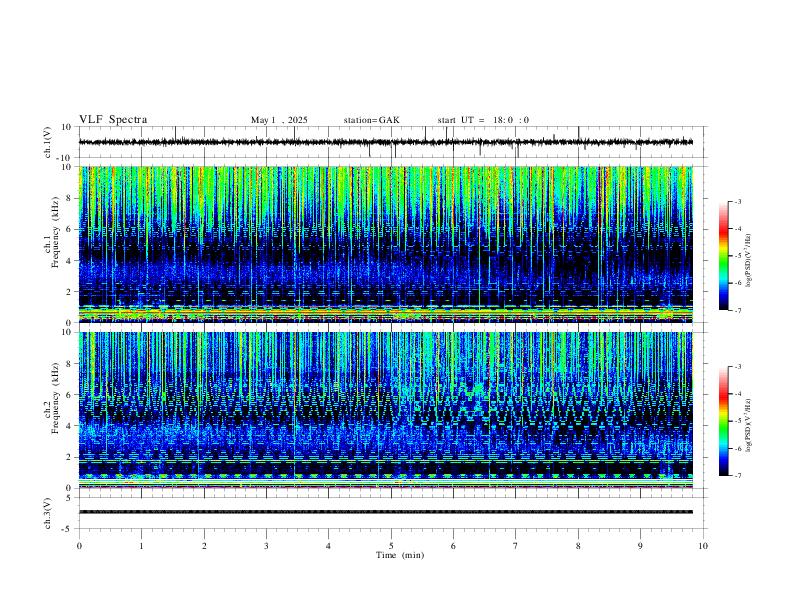Click the "8" kHz tick of ch.1 spectrogram
The image size is (792, 612).
(69, 198)
